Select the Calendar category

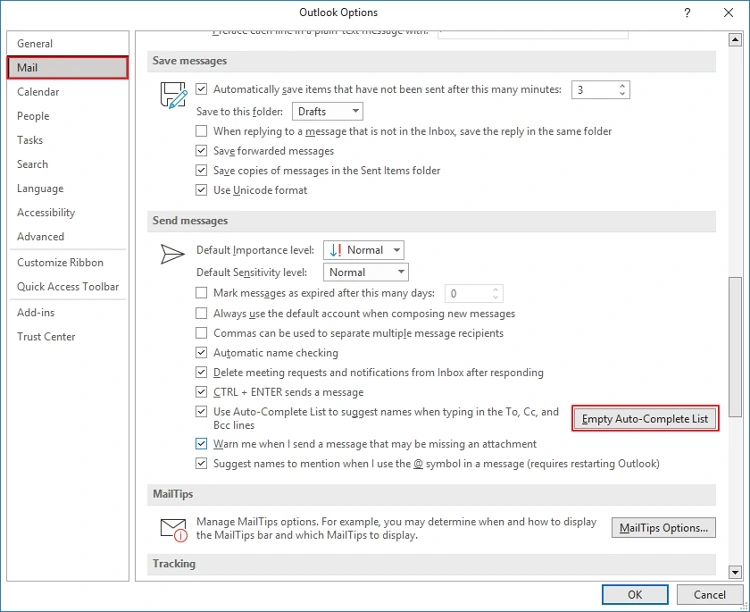(x=38, y=92)
